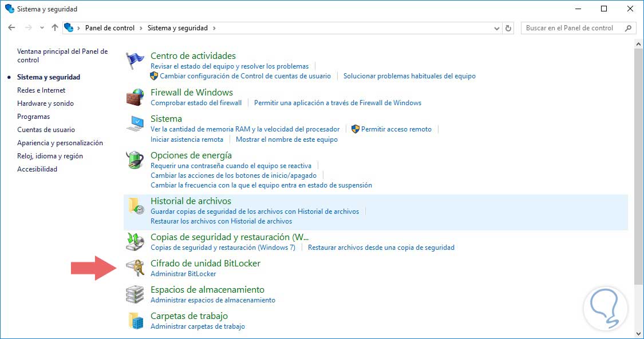
Task: Open the Firewall de Windows heading
Action: click(x=191, y=92)
